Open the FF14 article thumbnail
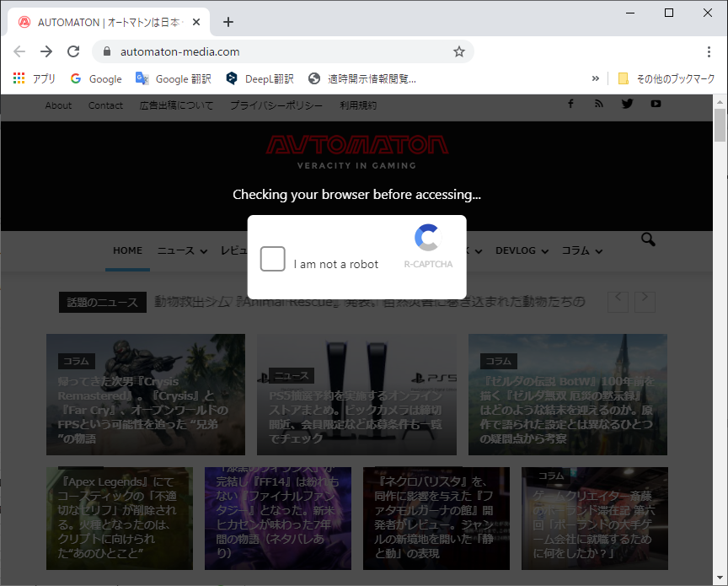The height and width of the screenshot is (586, 728). click(278, 519)
